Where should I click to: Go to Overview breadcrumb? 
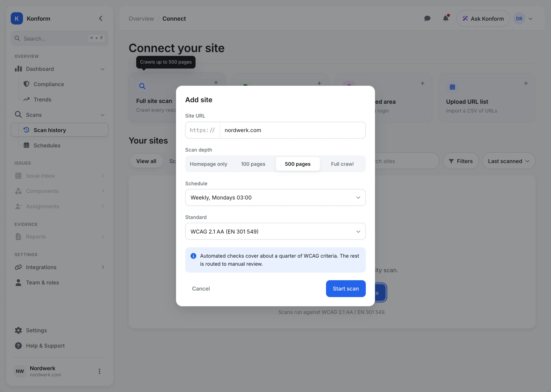click(x=141, y=19)
